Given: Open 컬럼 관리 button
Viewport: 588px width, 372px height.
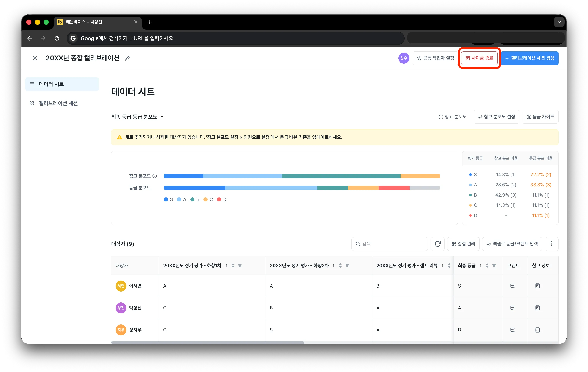Looking at the screenshot, I should click(463, 244).
